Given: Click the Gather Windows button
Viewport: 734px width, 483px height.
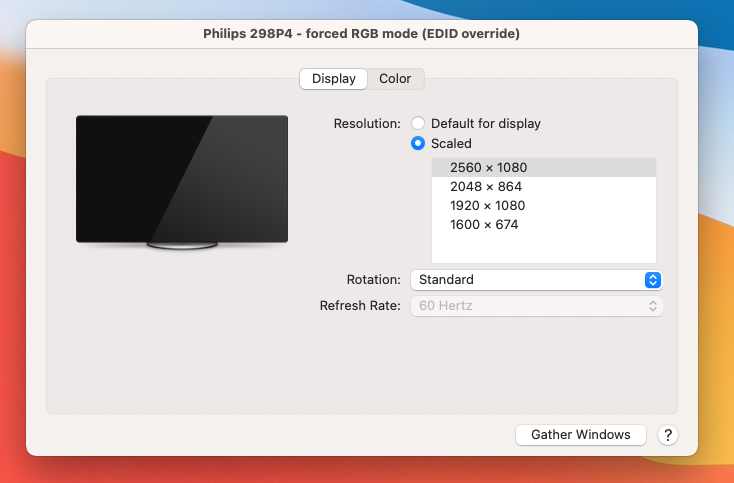Looking at the screenshot, I should (x=580, y=435).
